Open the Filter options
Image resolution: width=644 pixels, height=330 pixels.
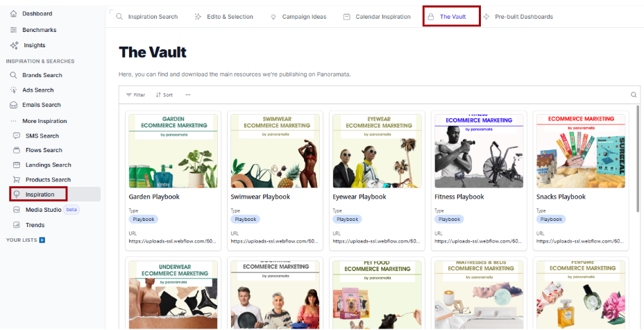pyautogui.click(x=135, y=94)
